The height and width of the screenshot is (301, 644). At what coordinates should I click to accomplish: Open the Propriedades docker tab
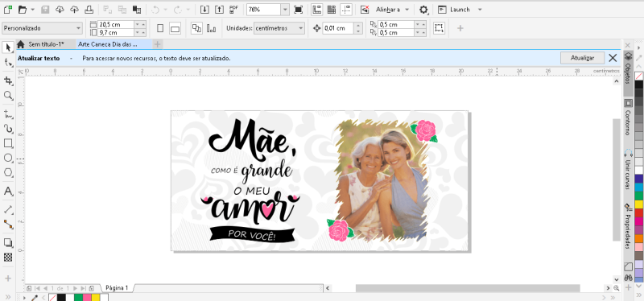click(x=628, y=226)
